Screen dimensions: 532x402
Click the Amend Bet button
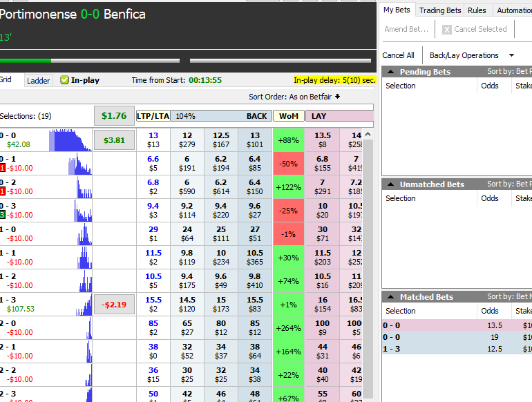coord(406,29)
